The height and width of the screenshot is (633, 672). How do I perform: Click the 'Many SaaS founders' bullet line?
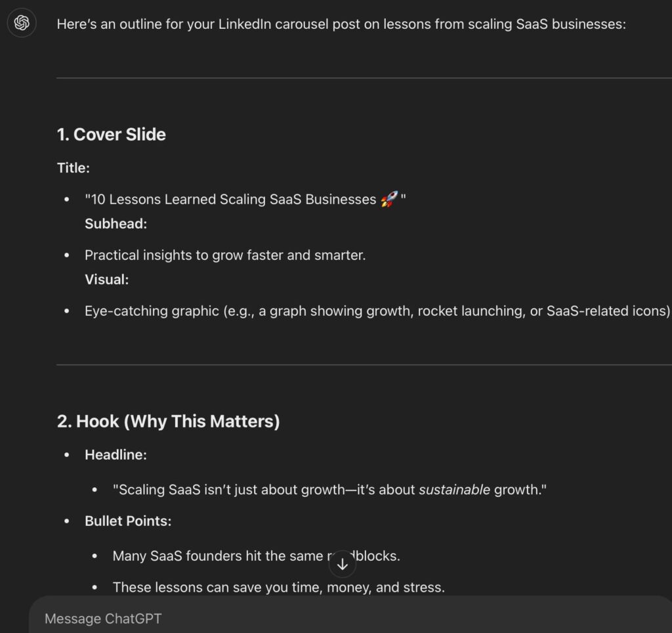[217, 556]
